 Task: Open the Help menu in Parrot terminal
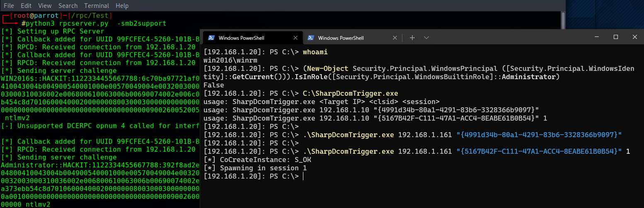(122, 6)
